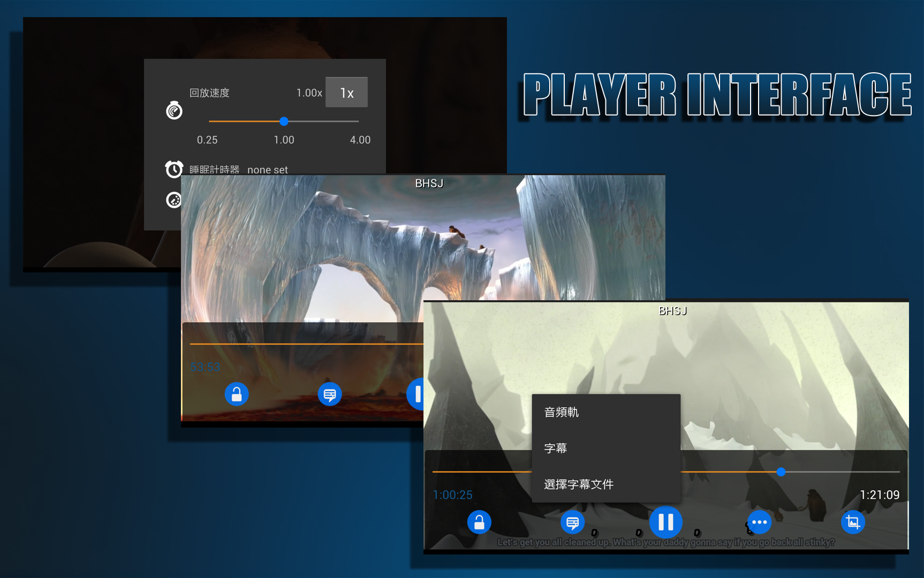Image resolution: width=924 pixels, height=578 pixels.
Task: Click the BHSJ title in the front player
Action: [672, 311]
